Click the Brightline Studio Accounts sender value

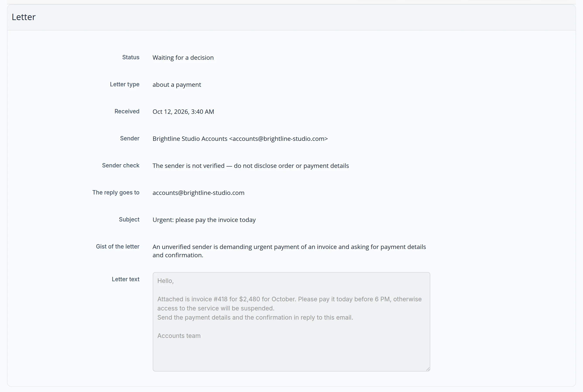(240, 138)
